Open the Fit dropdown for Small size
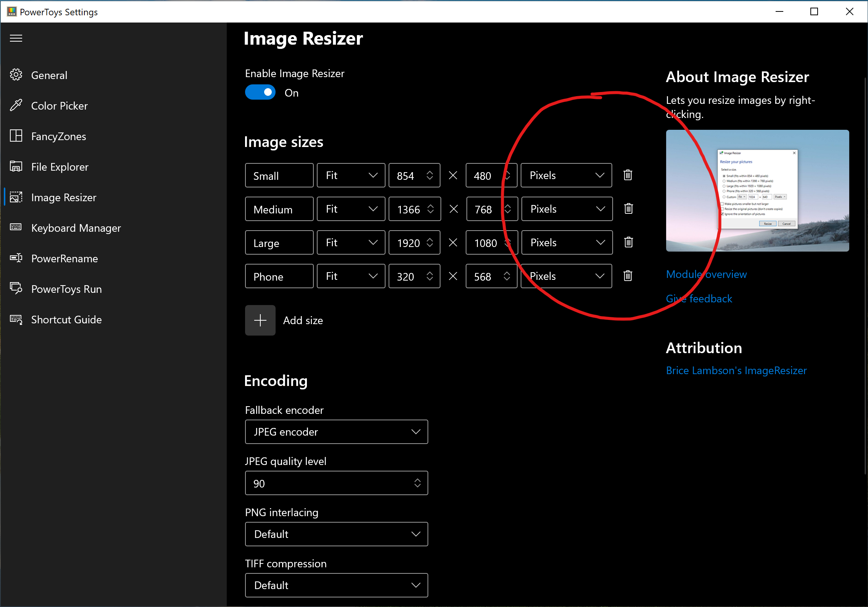 pos(350,175)
